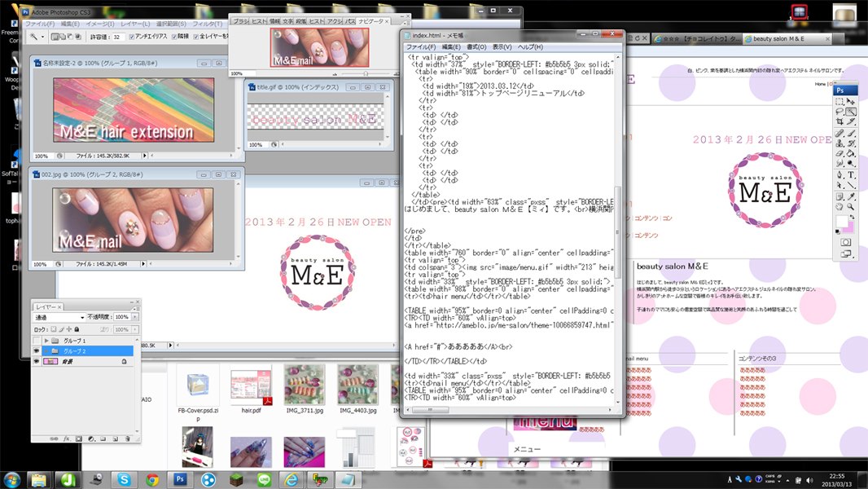Viewport: 868px width, 489px height.
Task: Select the Paint Bucket tool
Action: click(851, 153)
